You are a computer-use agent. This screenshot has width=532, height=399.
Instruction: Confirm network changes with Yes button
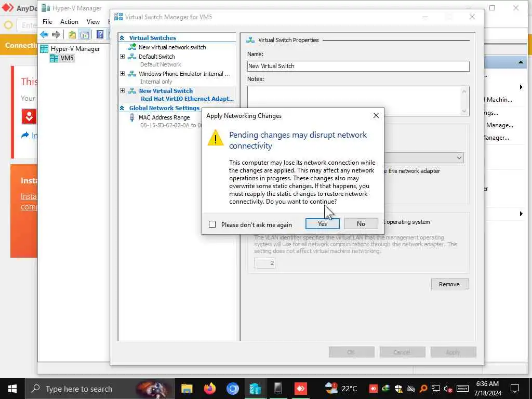(x=322, y=223)
